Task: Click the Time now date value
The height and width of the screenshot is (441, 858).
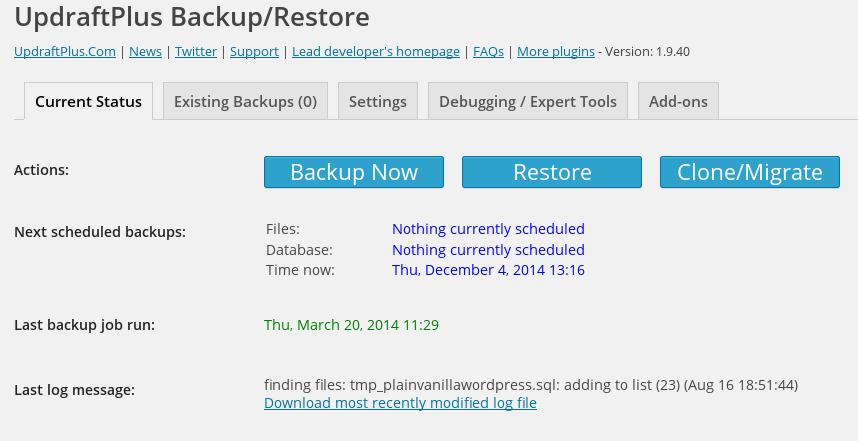Action: tap(488, 270)
